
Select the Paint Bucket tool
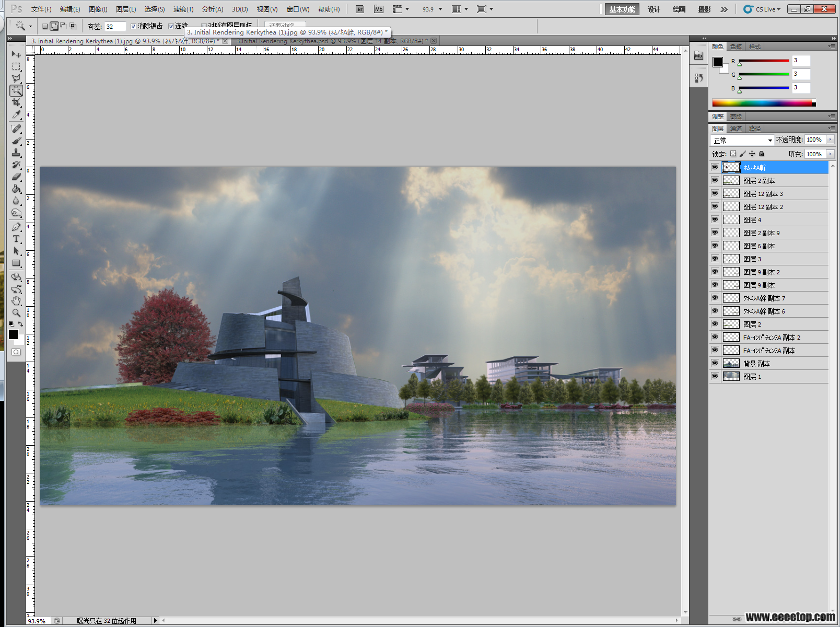(16, 189)
